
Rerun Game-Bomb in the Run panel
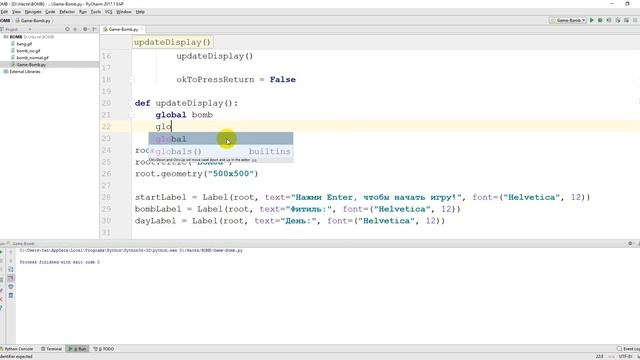tap(2, 252)
